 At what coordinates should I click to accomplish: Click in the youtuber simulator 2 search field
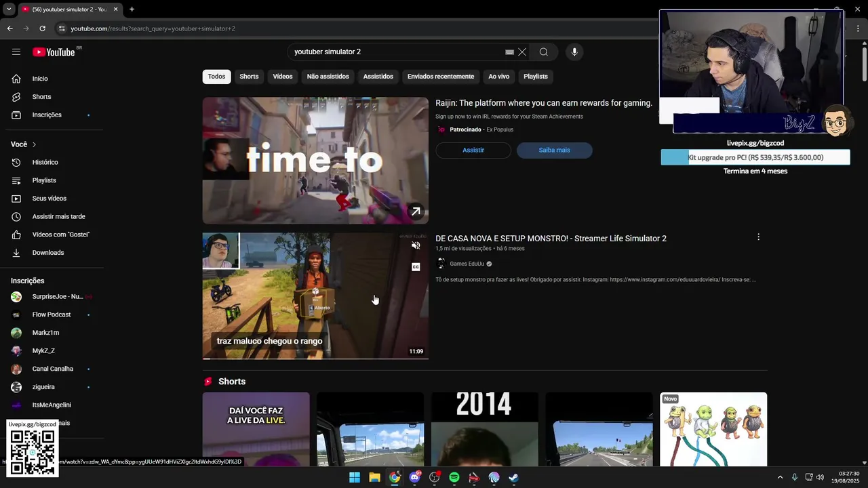click(x=397, y=52)
